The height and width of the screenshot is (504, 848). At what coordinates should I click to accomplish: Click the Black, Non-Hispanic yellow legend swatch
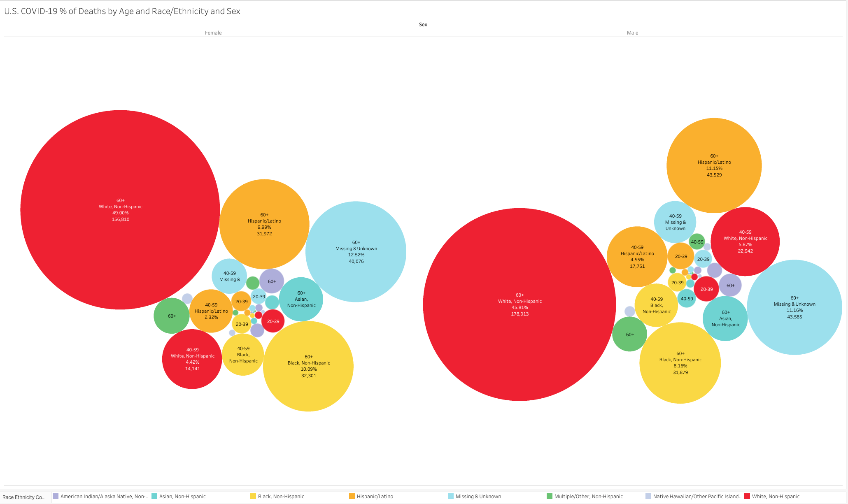(253, 496)
